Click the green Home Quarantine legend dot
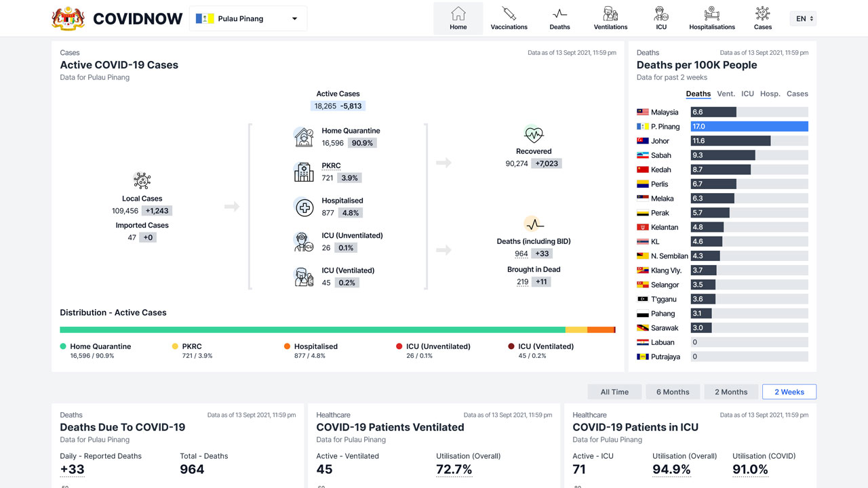 (63, 346)
